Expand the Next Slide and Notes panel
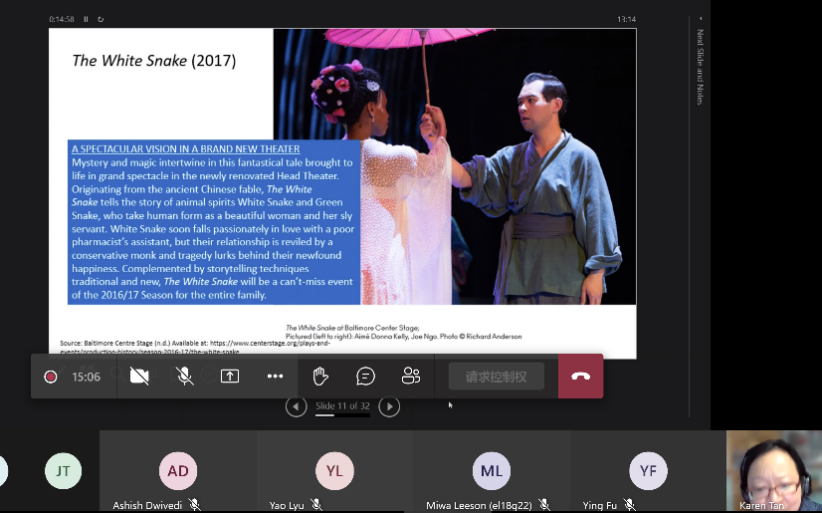The image size is (822, 513). pos(700,19)
